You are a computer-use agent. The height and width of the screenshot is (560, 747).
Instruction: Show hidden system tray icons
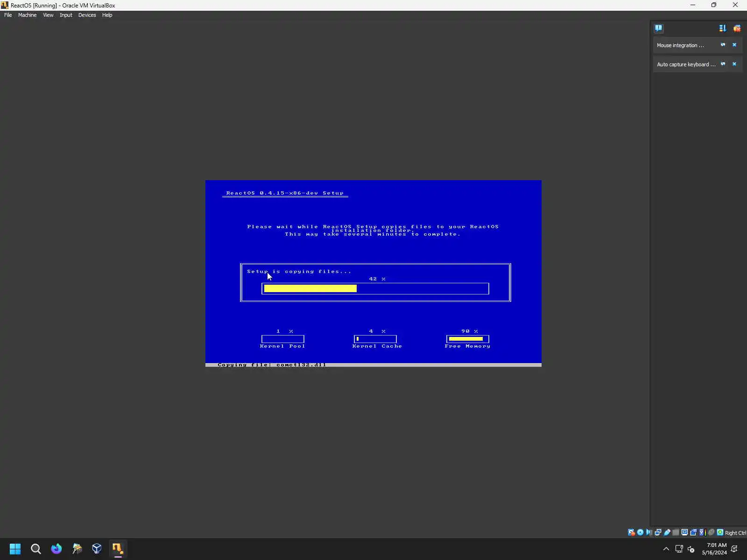pos(666,549)
